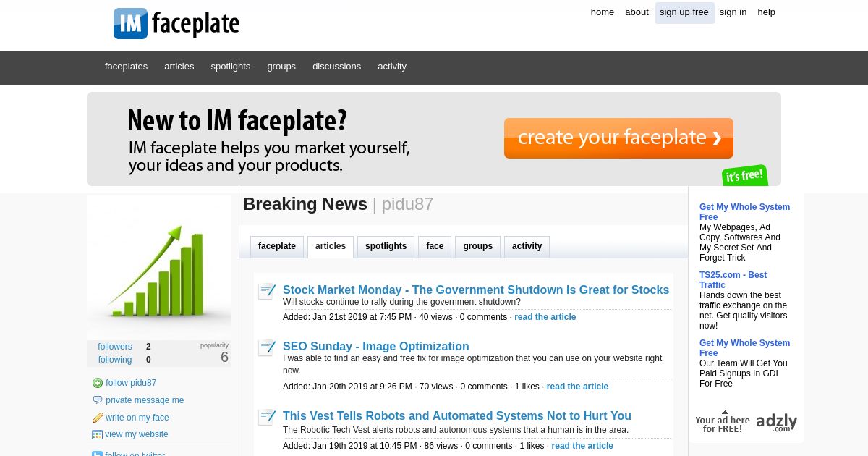Viewport: 868px width, 456px height.
Task: Click the it's free! green badge
Action: coord(745,176)
